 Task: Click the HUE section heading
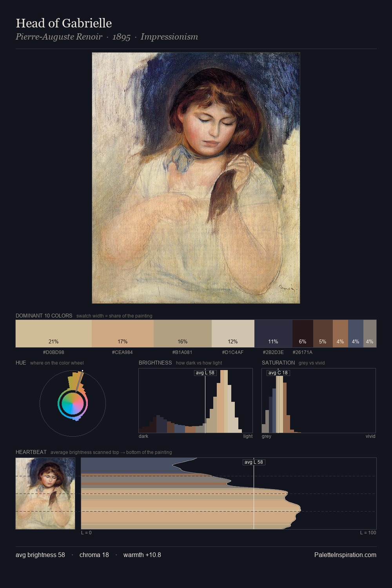(21, 363)
